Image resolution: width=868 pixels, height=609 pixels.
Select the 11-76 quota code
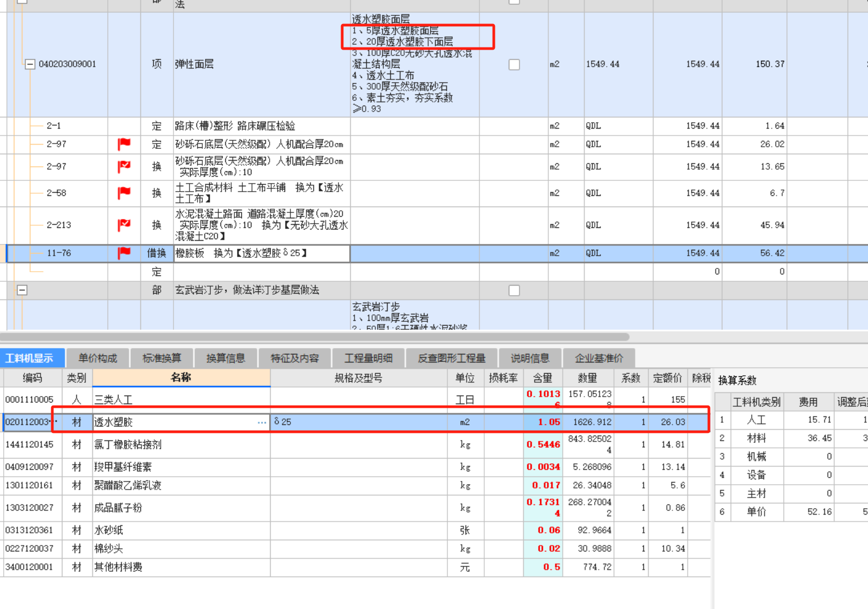pos(59,253)
